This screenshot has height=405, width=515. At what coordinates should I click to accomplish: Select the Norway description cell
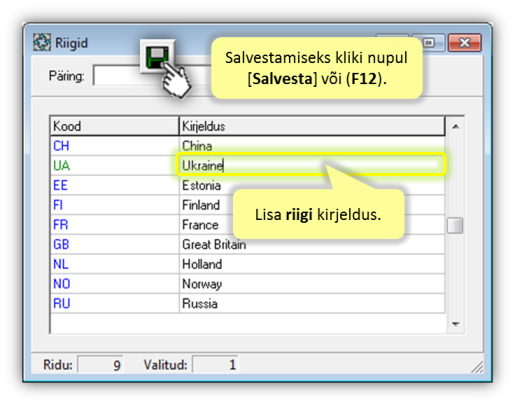[x=312, y=284]
